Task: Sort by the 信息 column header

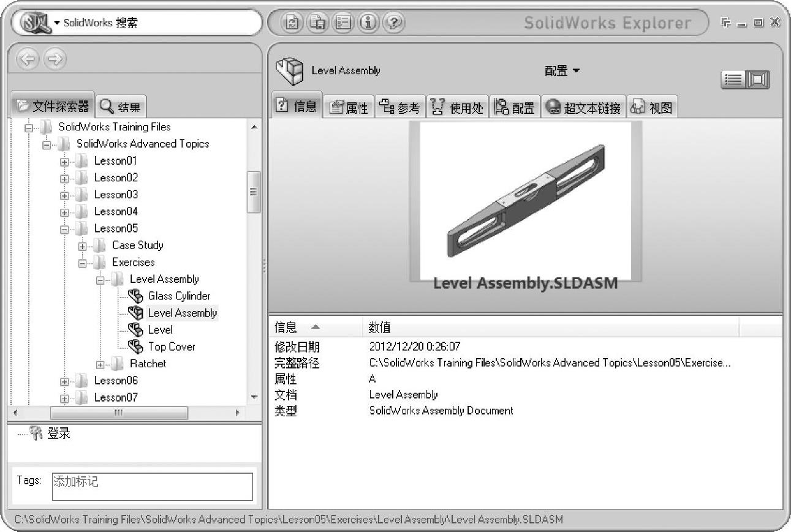Action: coord(316,328)
